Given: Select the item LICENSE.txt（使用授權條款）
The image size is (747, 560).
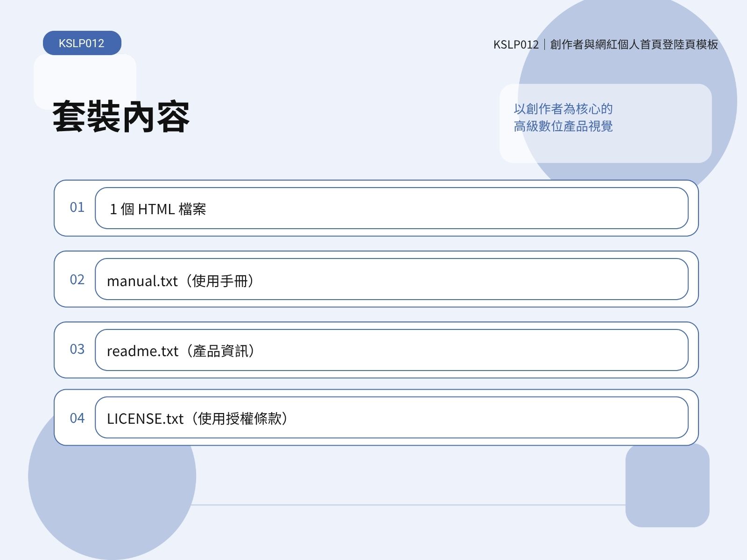Looking at the screenshot, I should click(392, 418).
